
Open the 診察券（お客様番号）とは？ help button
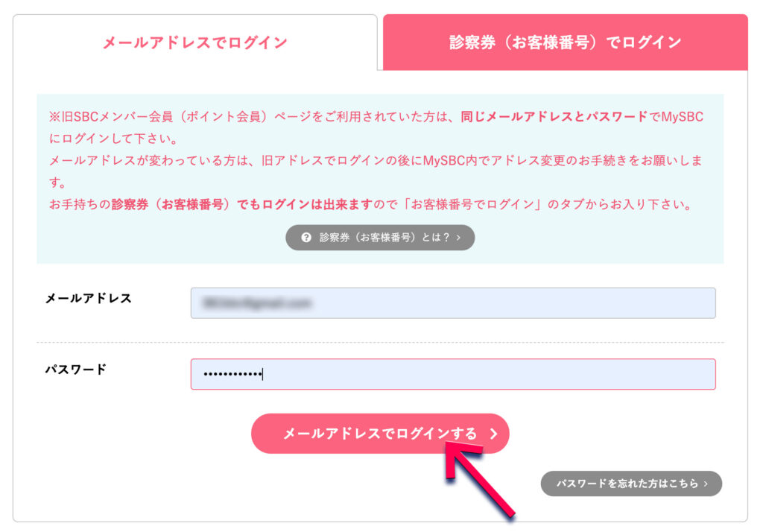coord(380,238)
